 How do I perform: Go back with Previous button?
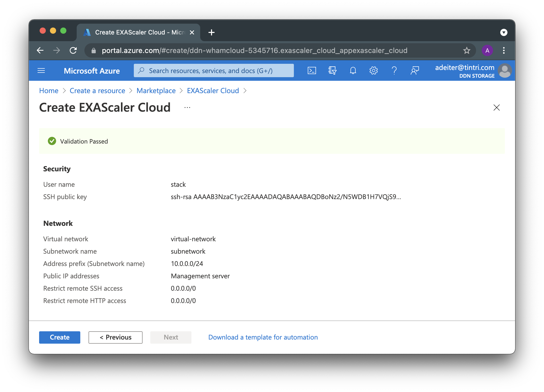pyautogui.click(x=115, y=337)
